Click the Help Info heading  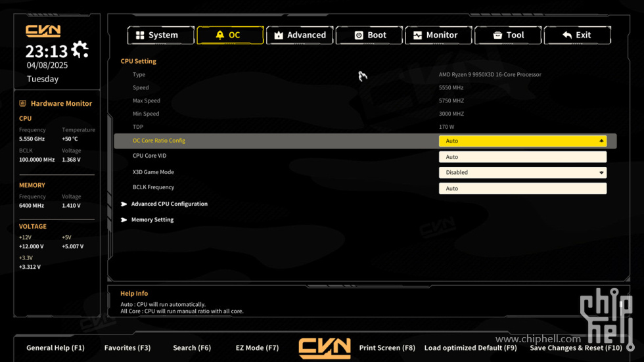(x=134, y=294)
